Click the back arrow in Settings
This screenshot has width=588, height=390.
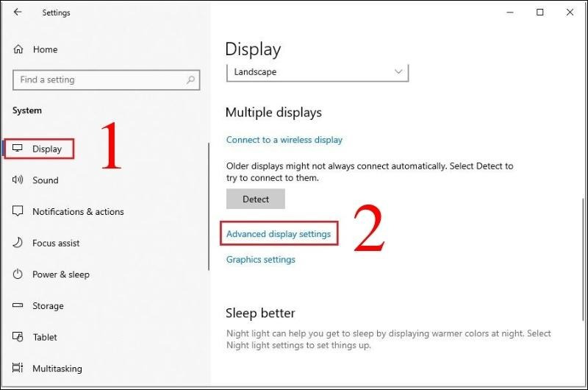(x=18, y=13)
